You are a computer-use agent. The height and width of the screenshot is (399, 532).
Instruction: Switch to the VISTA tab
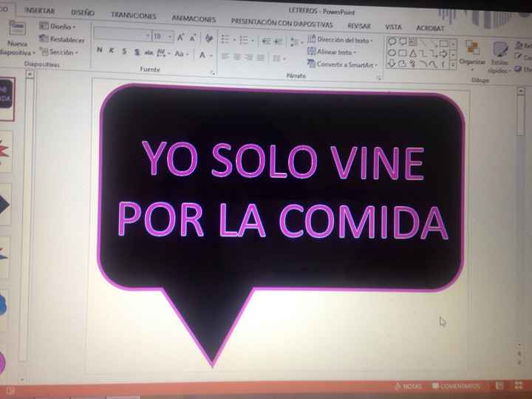(x=394, y=27)
